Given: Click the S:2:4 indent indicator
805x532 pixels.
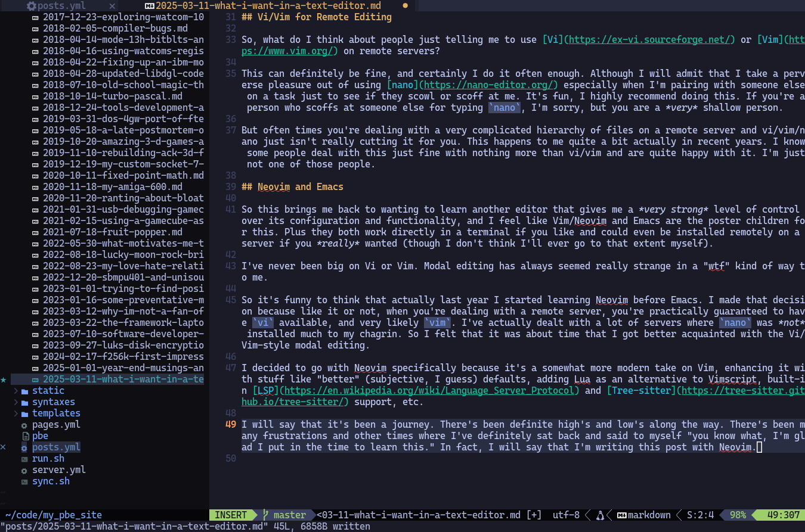Looking at the screenshot, I should coord(700,515).
